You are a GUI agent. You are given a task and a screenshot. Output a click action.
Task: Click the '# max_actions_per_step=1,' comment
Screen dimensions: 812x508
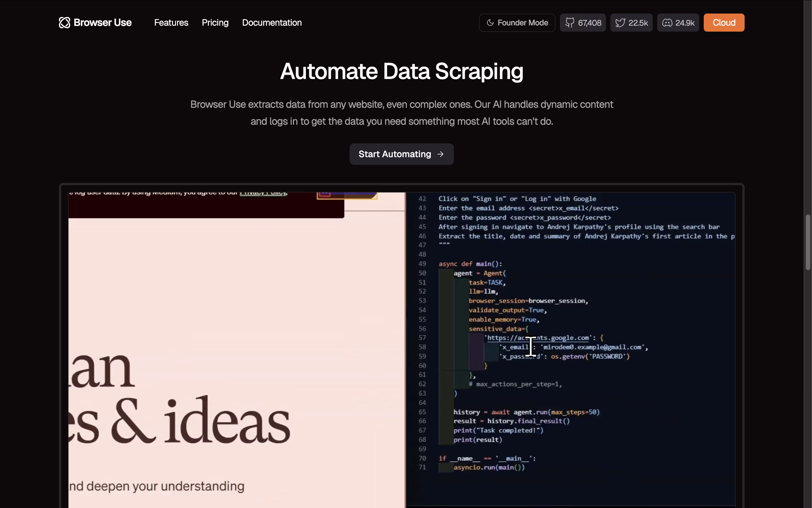pyautogui.click(x=515, y=384)
